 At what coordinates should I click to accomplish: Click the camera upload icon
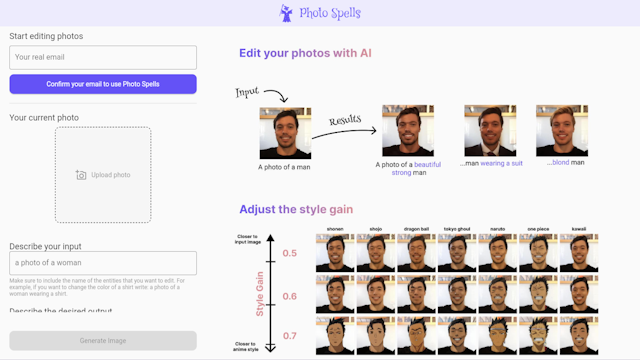coord(81,175)
